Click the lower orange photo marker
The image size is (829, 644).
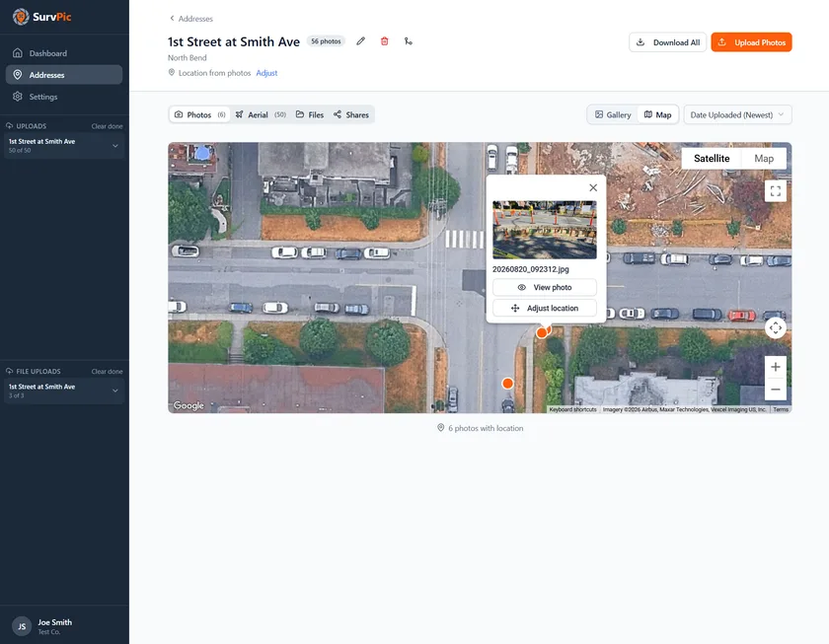507,384
